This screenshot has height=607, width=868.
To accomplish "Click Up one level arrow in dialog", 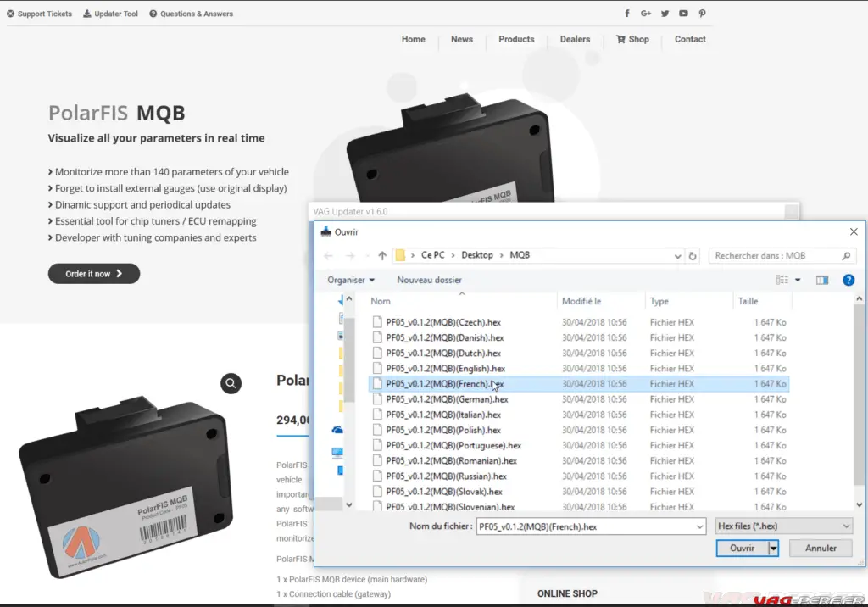I will (382, 256).
